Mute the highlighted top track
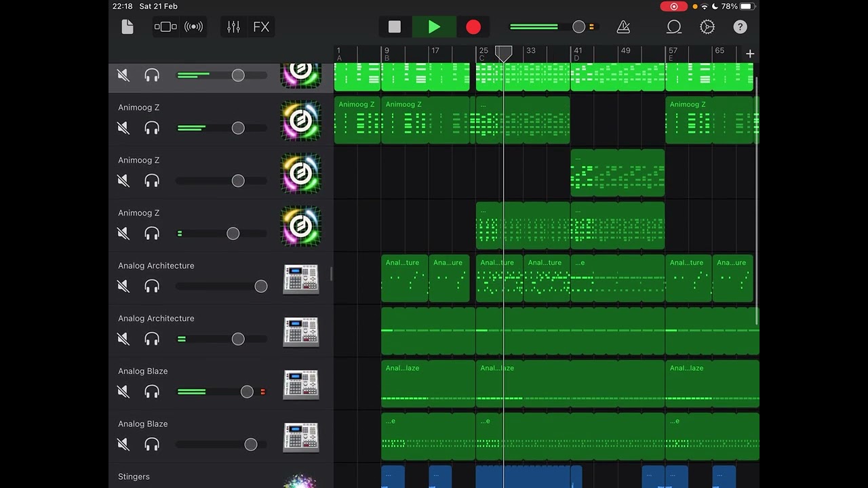868x488 pixels. (123, 75)
